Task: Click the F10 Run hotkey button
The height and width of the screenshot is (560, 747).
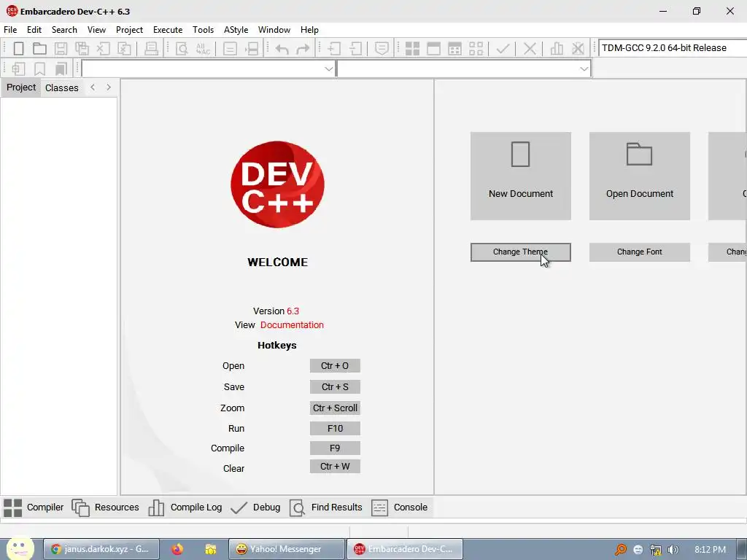Action: pyautogui.click(x=335, y=429)
